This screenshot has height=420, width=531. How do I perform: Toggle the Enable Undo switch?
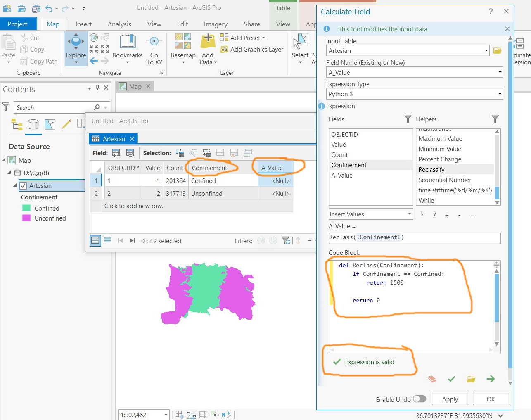pyautogui.click(x=420, y=399)
